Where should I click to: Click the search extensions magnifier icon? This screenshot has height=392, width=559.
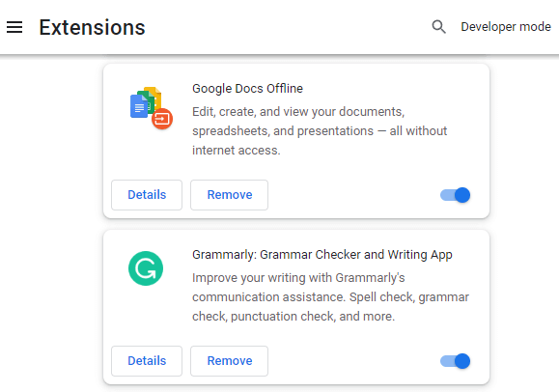(438, 27)
